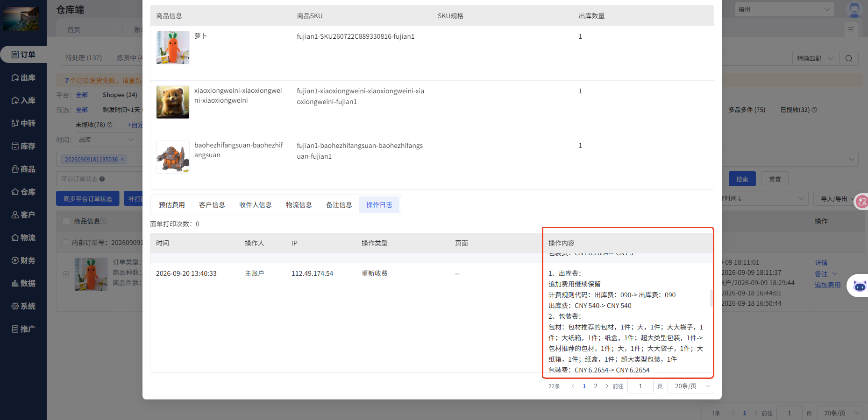Click the 同步平台订单状态 button

88,199
